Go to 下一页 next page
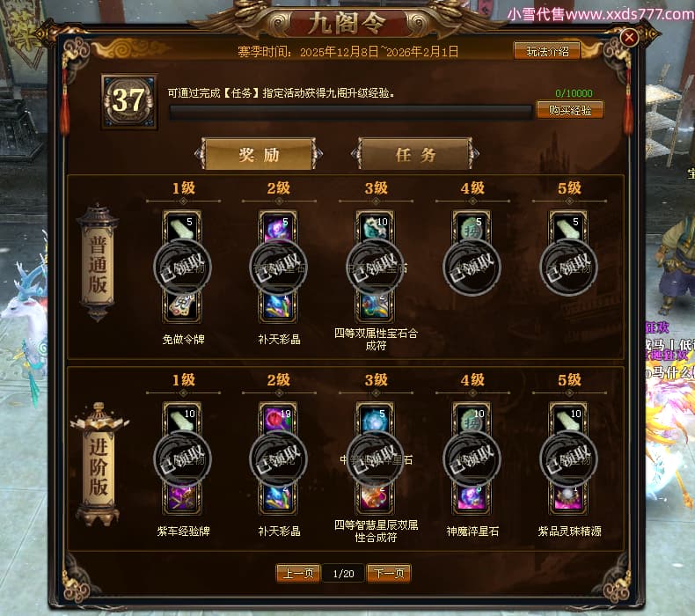The height and width of the screenshot is (616, 695). coord(389,574)
